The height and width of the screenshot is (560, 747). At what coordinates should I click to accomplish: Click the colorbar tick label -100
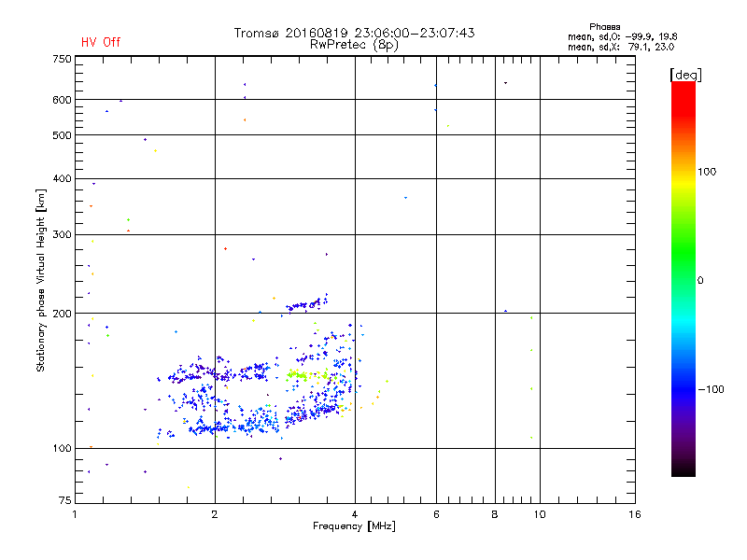click(712, 389)
